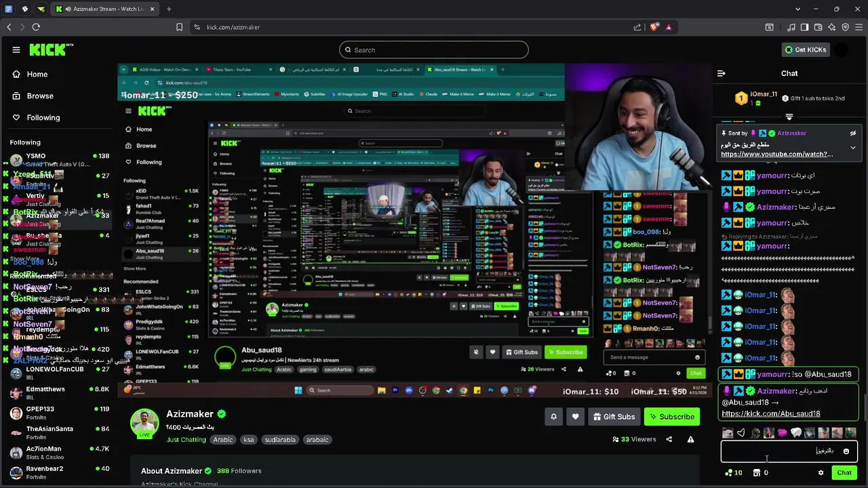This screenshot has width=868, height=488.
Task: Open the Brave browser main menu
Action: (x=859, y=27)
